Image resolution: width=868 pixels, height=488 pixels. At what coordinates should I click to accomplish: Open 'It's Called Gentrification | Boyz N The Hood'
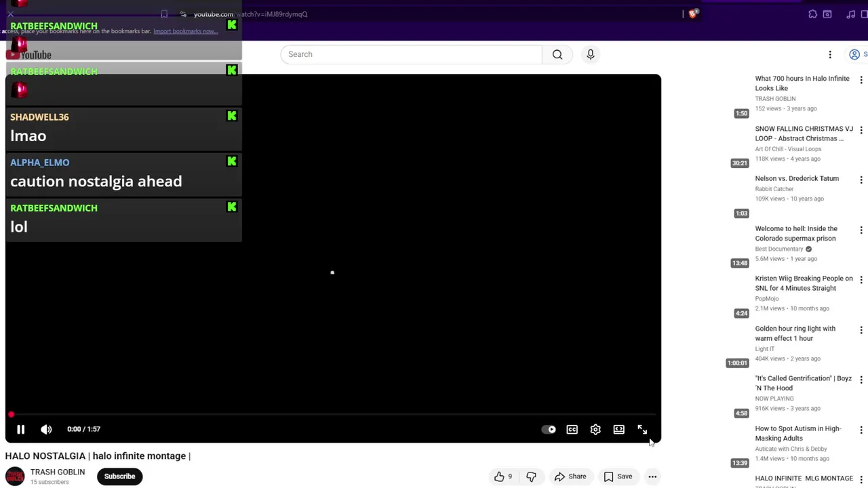point(803,383)
